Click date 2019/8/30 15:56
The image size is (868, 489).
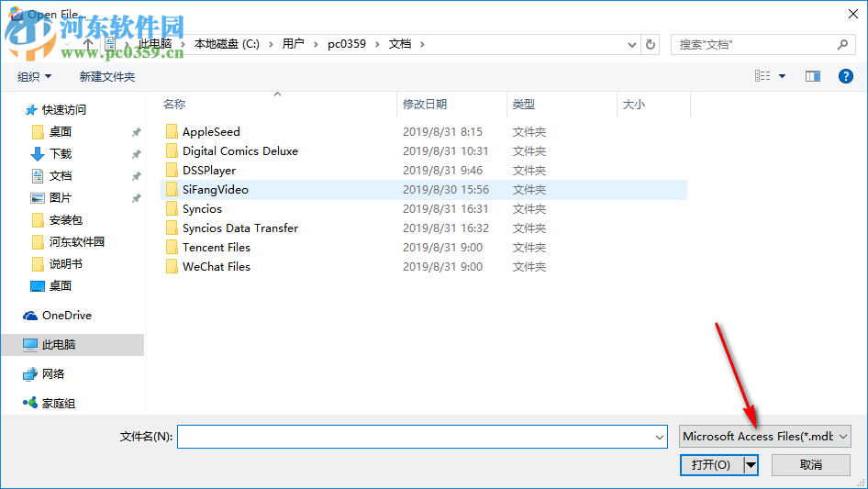tap(446, 189)
